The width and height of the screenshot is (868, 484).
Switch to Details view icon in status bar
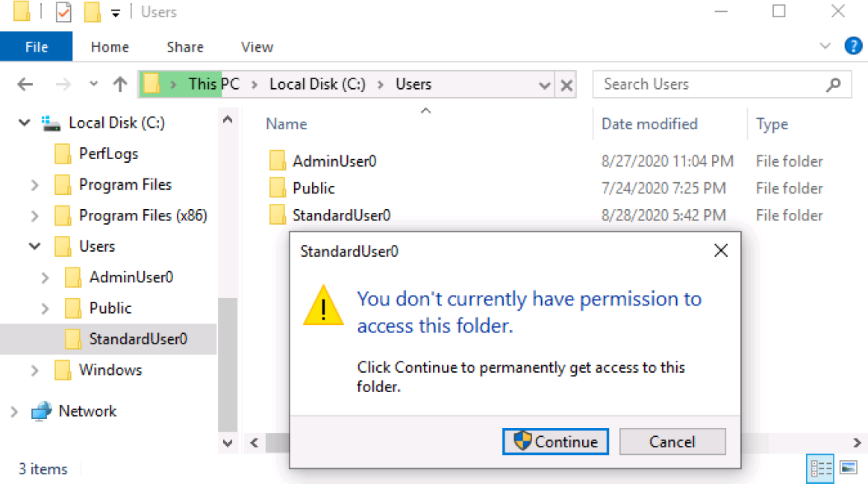click(x=820, y=468)
